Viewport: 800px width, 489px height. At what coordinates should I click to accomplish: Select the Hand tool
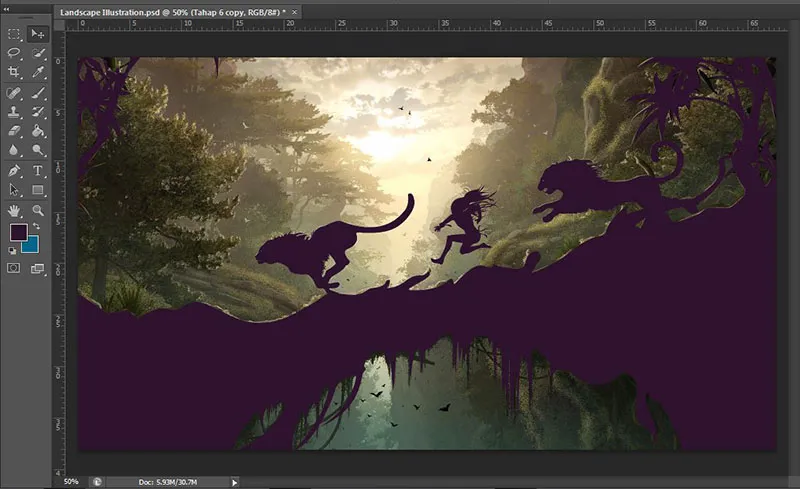tap(14, 210)
